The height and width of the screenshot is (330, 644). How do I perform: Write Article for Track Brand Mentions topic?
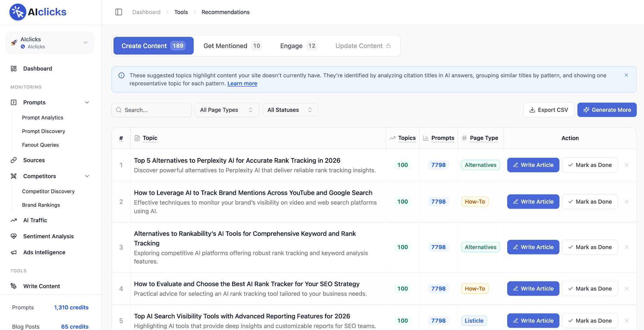(x=533, y=202)
